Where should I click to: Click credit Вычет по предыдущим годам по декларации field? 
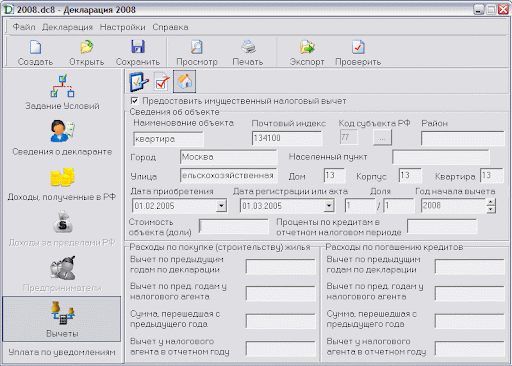click(x=470, y=267)
